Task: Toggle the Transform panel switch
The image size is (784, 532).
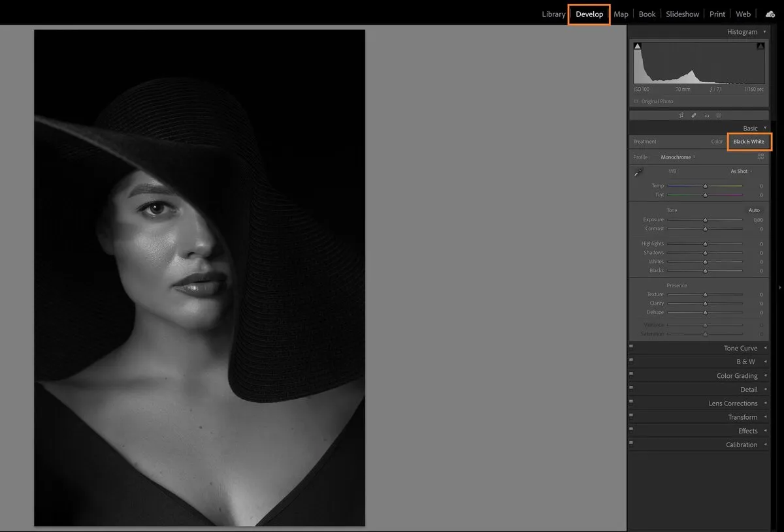Action: [x=631, y=415]
